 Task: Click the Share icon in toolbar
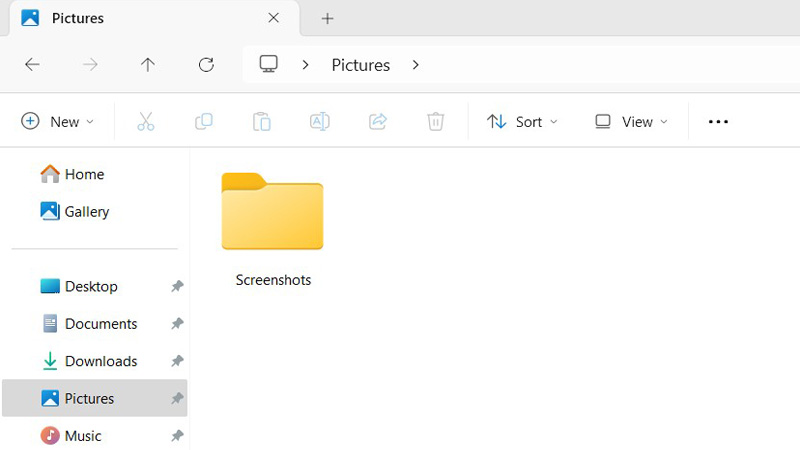(x=378, y=122)
